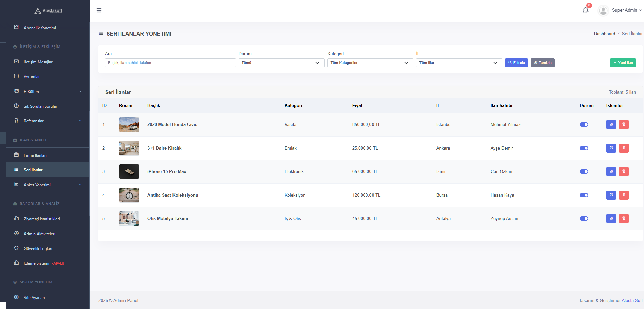Switch off the Ofis Mobilya Takımı status toggle
Screen dimensions: 644x310
click(x=584, y=218)
